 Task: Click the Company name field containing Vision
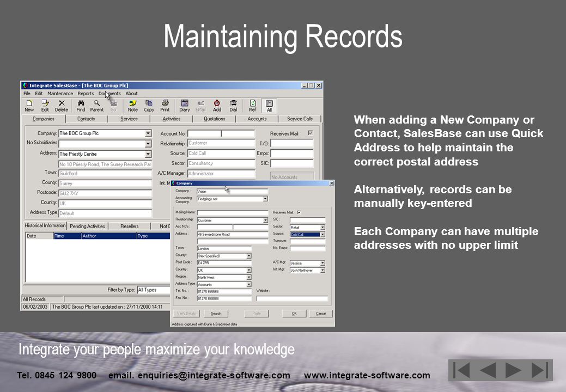coord(233,192)
